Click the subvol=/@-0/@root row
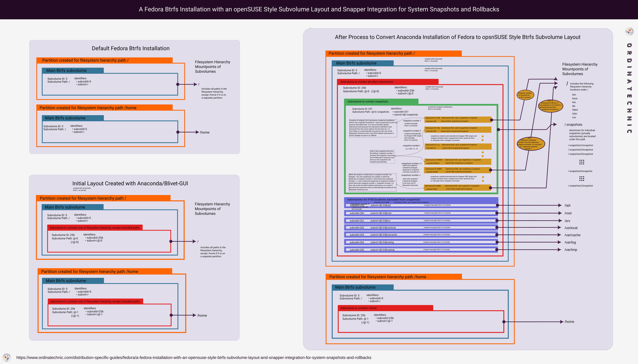This screenshot has width=638, height=364. (x=421, y=213)
